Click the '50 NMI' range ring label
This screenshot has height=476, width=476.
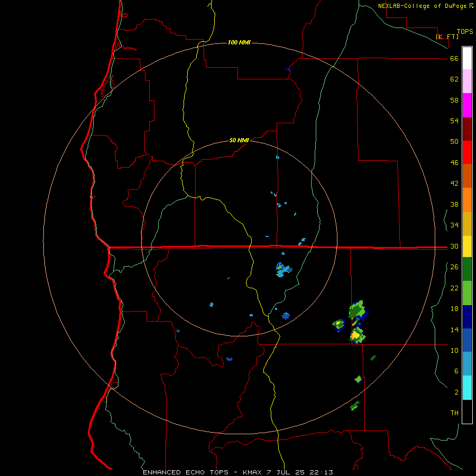239,140
